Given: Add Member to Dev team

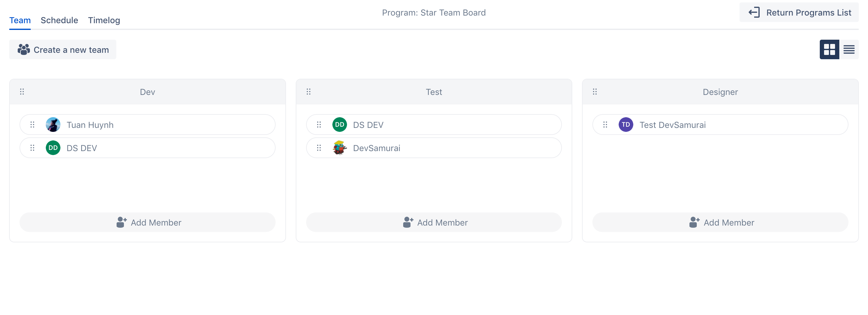Looking at the screenshot, I should (148, 222).
